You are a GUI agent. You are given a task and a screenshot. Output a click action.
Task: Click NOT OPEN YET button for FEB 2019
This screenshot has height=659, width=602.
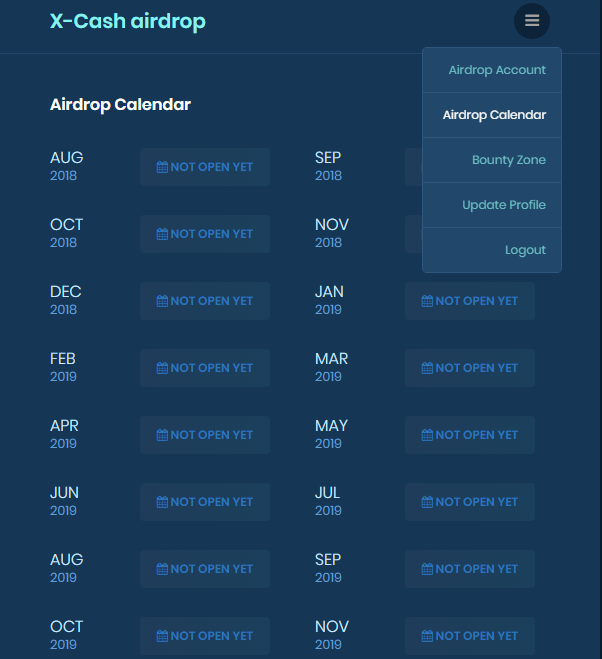pos(205,368)
